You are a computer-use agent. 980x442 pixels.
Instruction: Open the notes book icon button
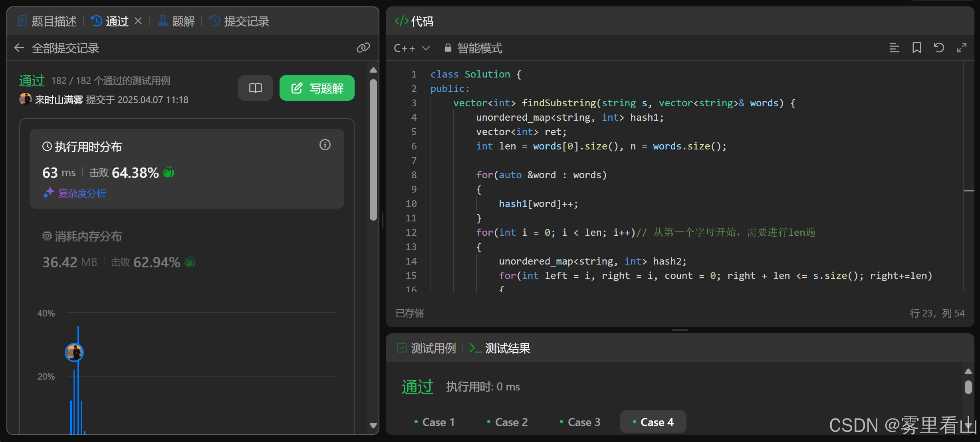pos(255,88)
